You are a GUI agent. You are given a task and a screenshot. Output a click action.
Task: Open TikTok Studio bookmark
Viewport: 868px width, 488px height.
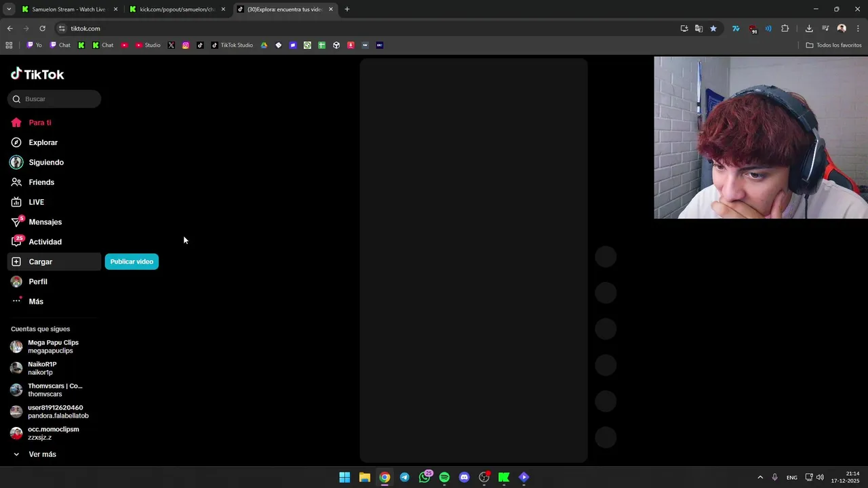[232, 45]
